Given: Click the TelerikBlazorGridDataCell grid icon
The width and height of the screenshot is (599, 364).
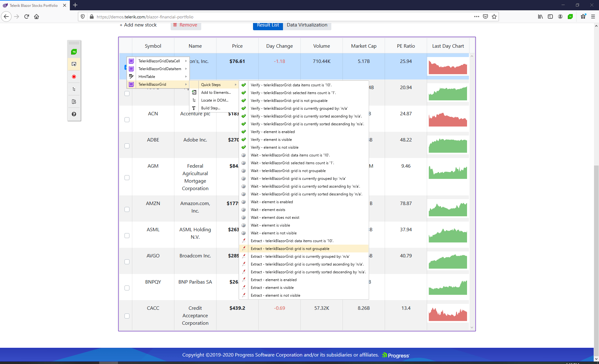Looking at the screenshot, I should [131, 61].
